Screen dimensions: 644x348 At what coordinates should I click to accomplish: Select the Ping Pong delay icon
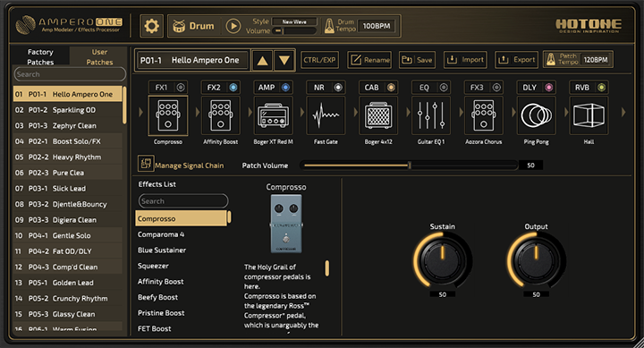pos(536,116)
